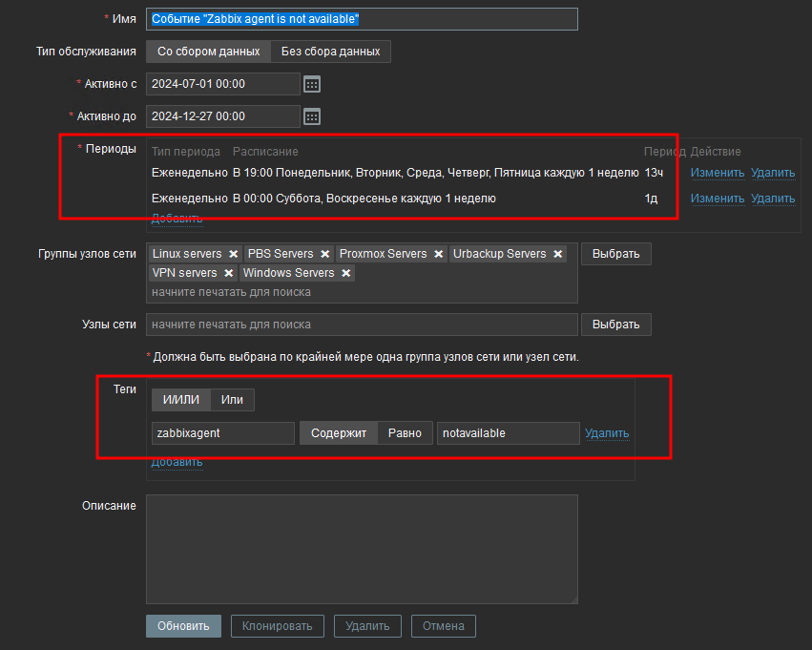Open Выбрать for host groups

pyautogui.click(x=615, y=254)
